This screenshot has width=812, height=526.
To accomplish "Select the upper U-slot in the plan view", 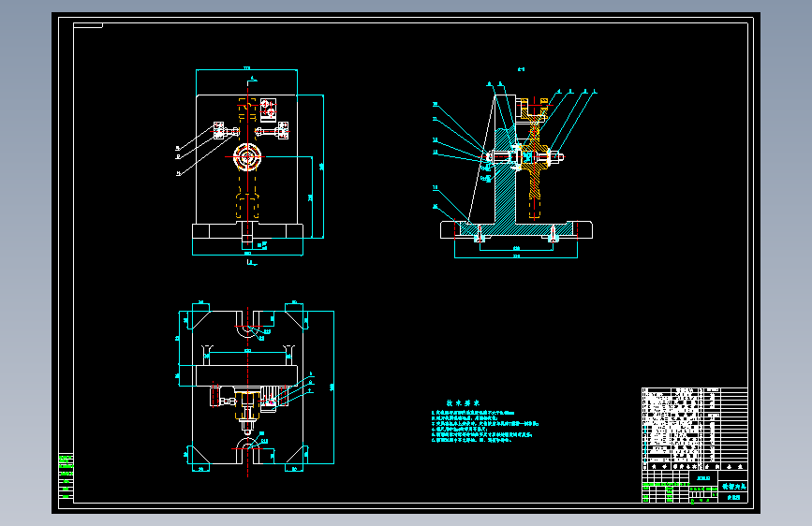I will (x=247, y=324).
